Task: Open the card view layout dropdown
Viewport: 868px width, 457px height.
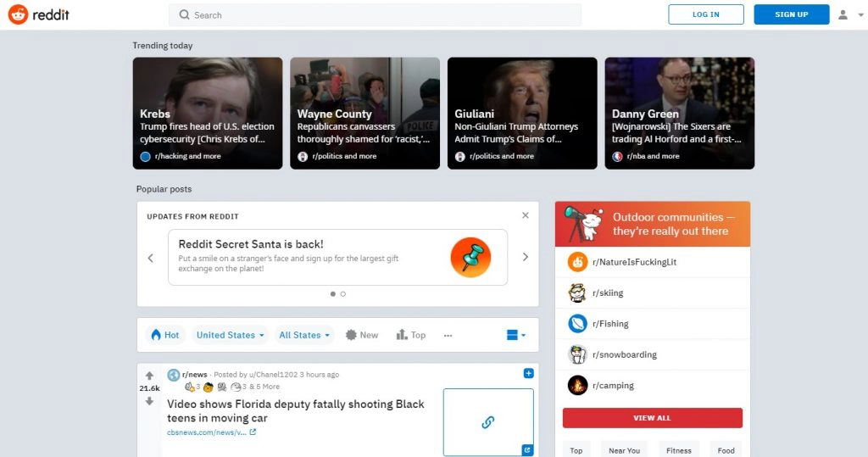Action: (516, 335)
